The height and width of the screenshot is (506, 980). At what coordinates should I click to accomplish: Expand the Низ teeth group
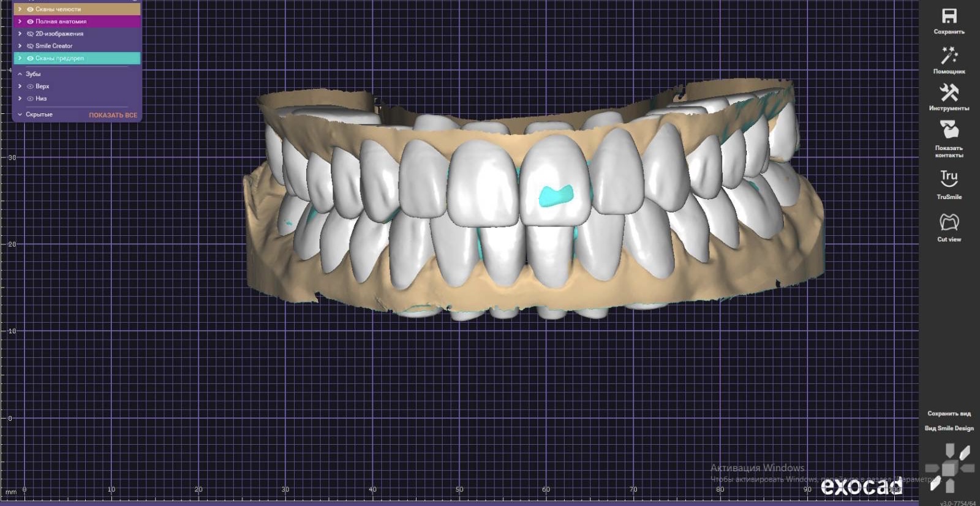tap(20, 99)
